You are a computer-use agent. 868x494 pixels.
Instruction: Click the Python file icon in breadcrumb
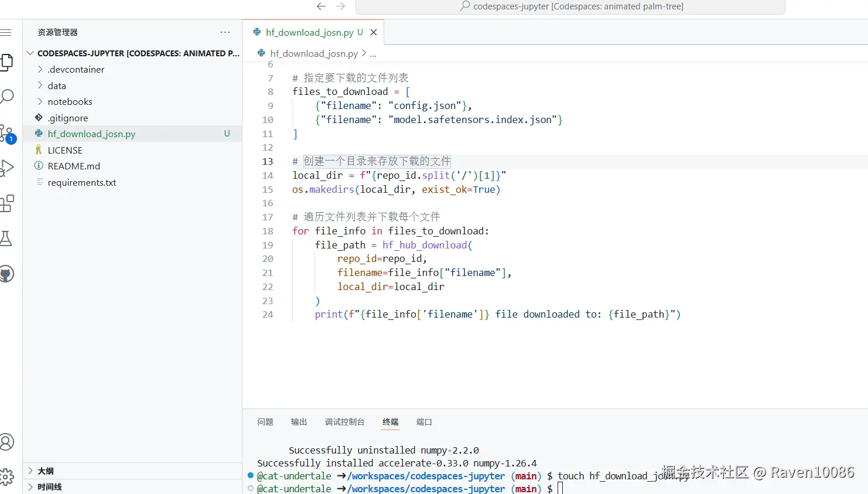coord(262,53)
